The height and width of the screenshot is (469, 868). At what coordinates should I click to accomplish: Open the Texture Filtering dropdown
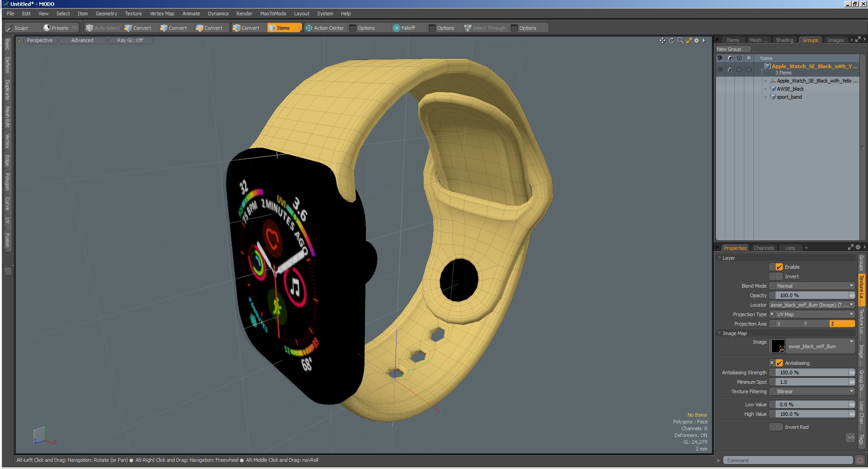[815, 391]
